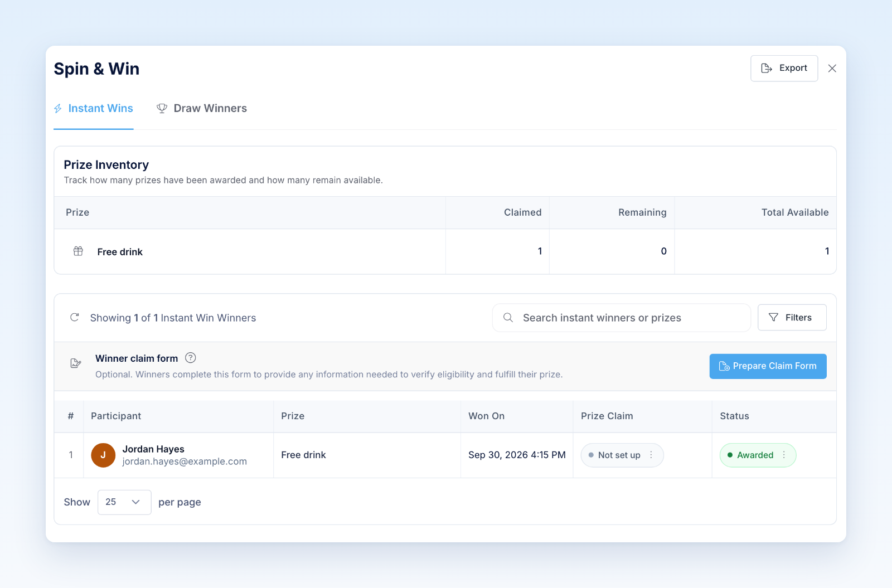Click the Winner claim form label
This screenshot has height=588, width=892.
click(x=137, y=358)
